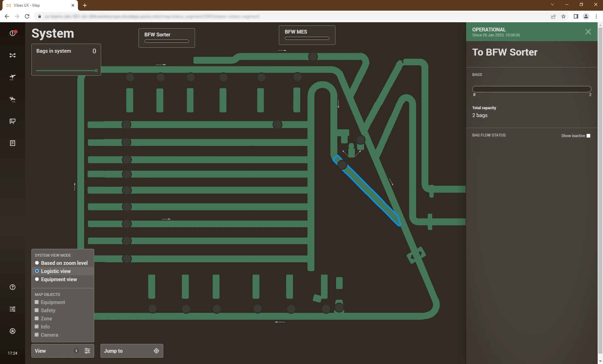Screen dimensions: 603x364
Task: Open the BFW Sorter info card
Action: pos(167,38)
